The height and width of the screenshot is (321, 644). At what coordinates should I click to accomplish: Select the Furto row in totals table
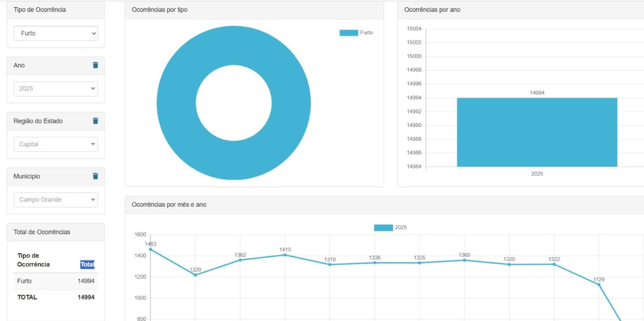coord(56,281)
